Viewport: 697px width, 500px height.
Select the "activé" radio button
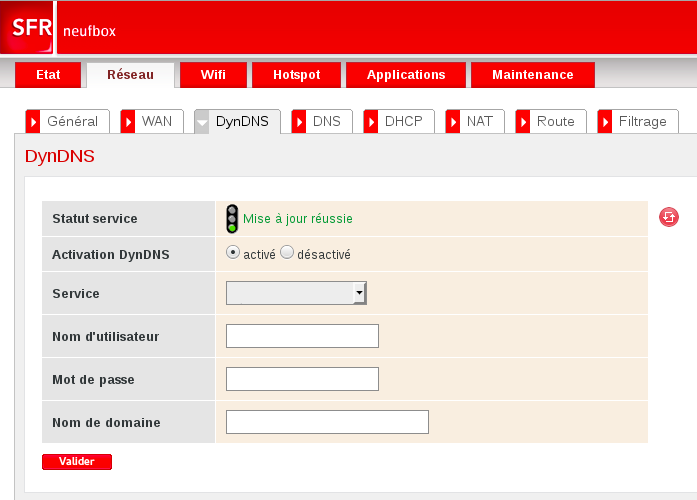(233, 253)
